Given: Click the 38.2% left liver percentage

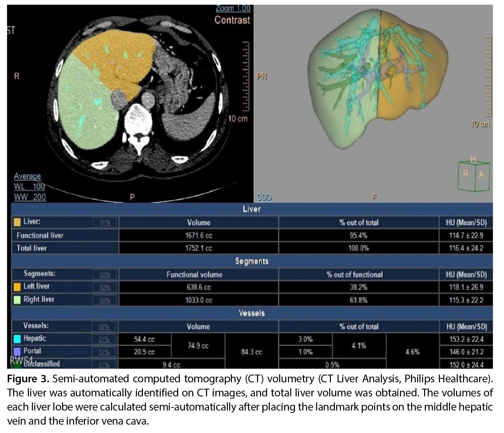Looking at the screenshot, I should (358, 287).
